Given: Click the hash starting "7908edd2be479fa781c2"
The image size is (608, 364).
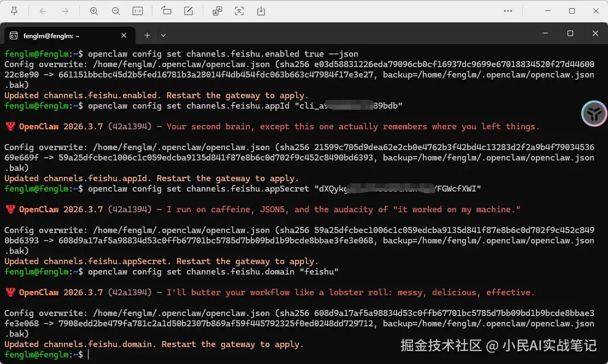Looking at the screenshot, I should click(216, 323).
